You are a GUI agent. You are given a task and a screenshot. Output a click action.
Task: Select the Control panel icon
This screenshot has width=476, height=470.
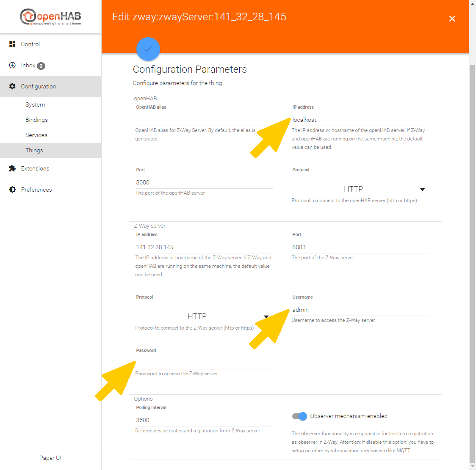point(12,44)
